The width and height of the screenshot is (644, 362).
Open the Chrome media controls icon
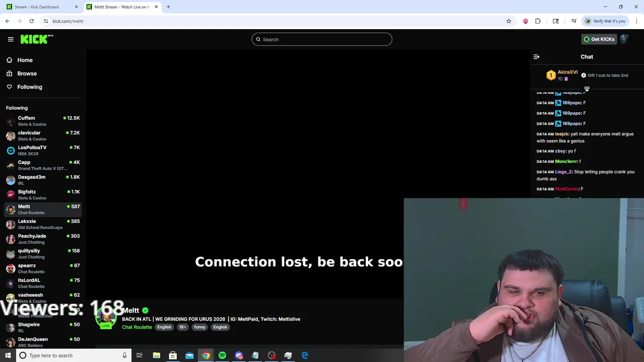(x=574, y=21)
